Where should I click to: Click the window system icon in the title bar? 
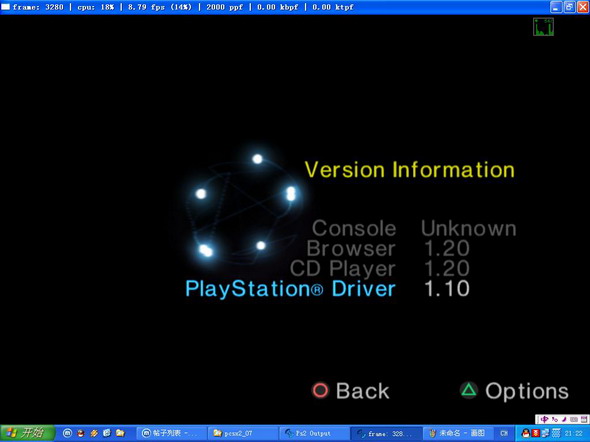click(x=6, y=7)
